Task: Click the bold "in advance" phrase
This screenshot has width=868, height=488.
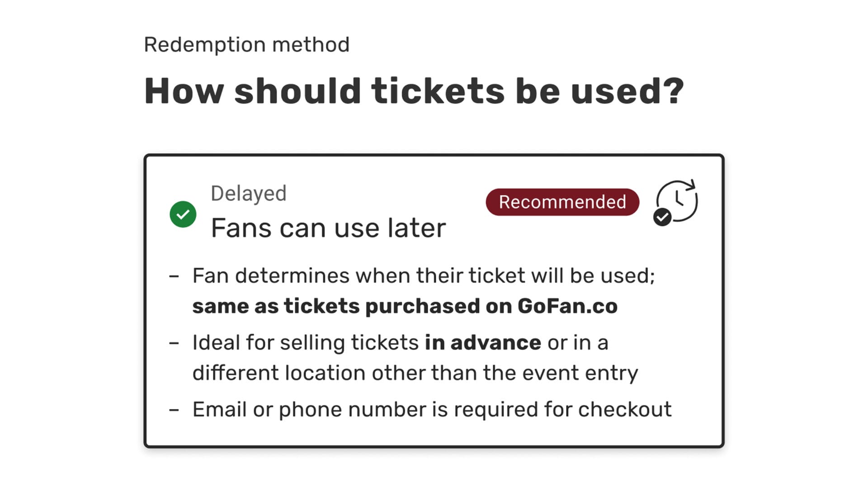Action: pos(482,343)
